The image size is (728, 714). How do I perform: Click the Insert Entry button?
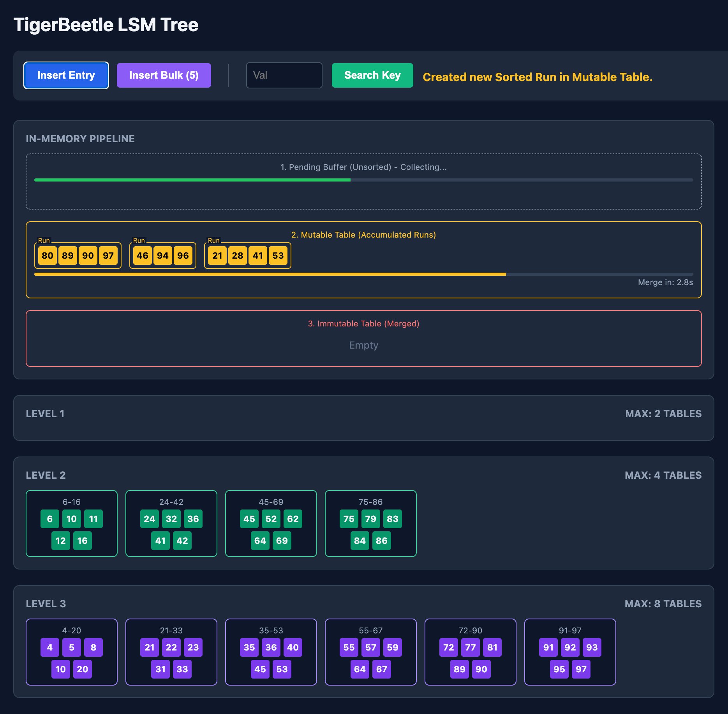66,75
